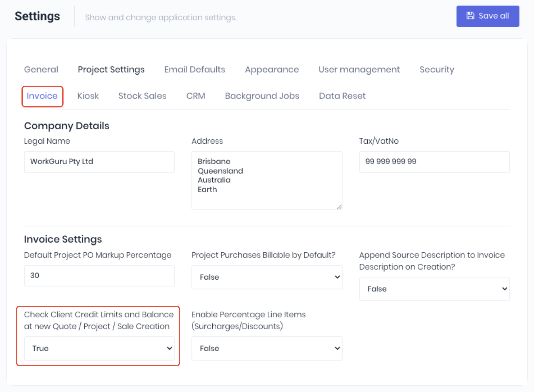The width and height of the screenshot is (534, 392).
Task: Switch to the Project Settings tab
Action: (x=111, y=69)
